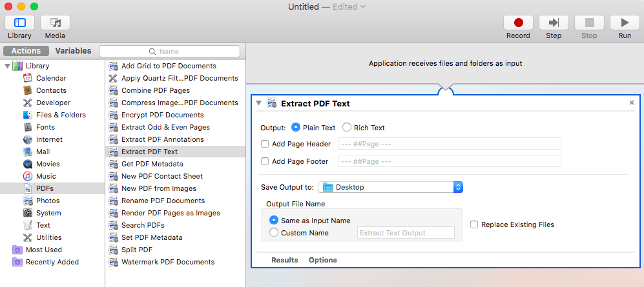Show the Options pane

click(323, 260)
